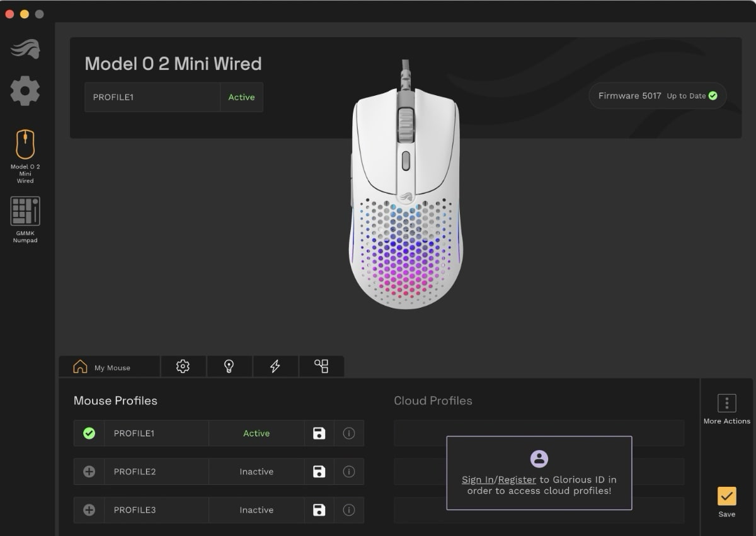Go to the My Mouse tab
This screenshot has width=756, height=536.
108,367
